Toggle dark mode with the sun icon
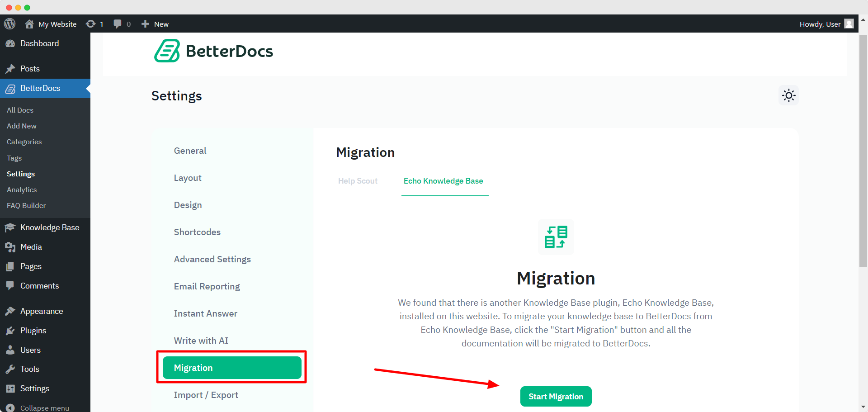Viewport: 868px width, 412px height. tap(788, 95)
